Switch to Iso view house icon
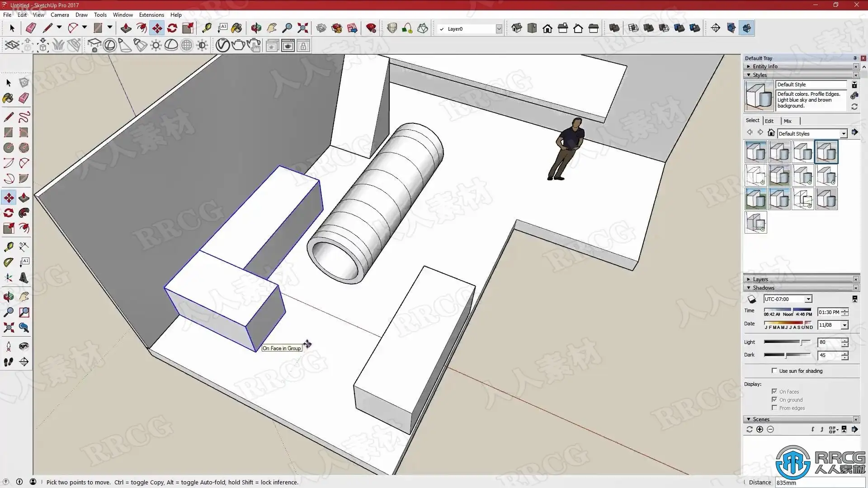 pos(517,28)
